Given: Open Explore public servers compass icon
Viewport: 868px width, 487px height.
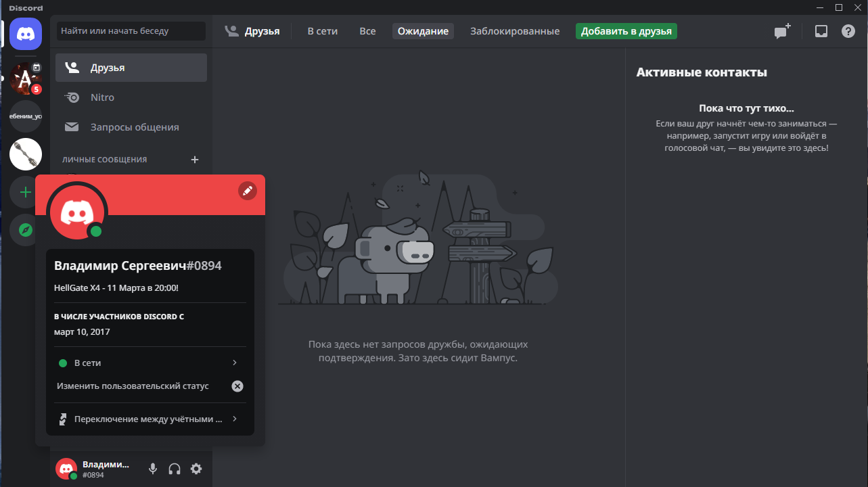Looking at the screenshot, I should (x=26, y=230).
